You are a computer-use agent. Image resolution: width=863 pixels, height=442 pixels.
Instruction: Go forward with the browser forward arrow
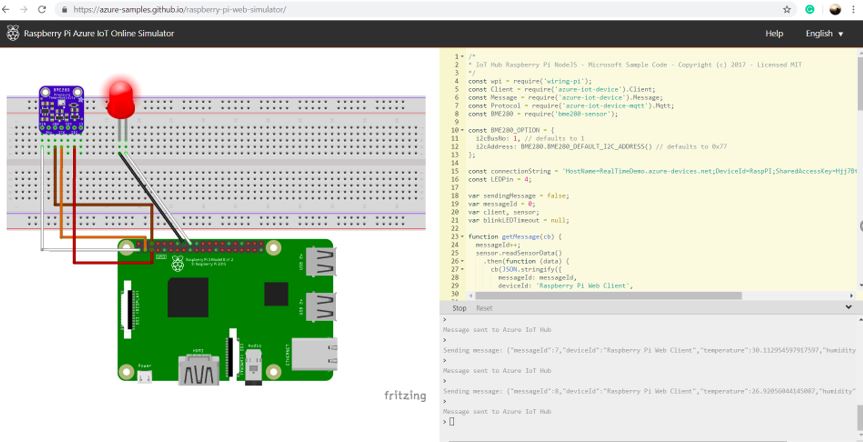pyautogui.click(x=24, y=9)
